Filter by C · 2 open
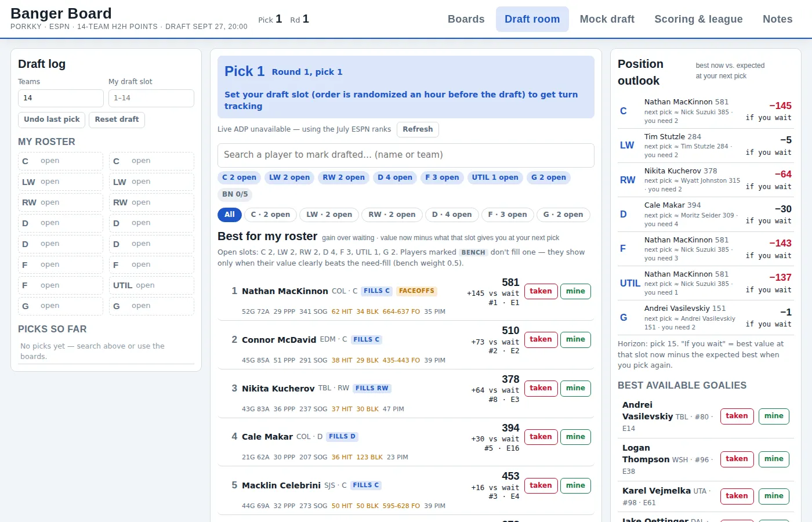The height and width of the screenshot is (522, 812). (x=270, y=215)
